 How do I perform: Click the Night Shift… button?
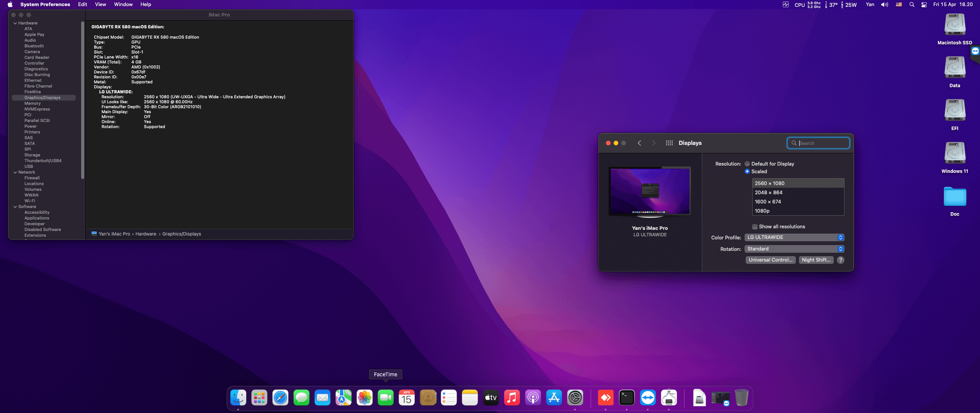816,260
